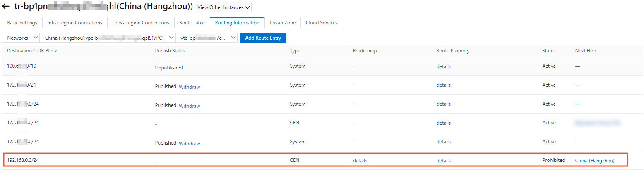Expand the Networks dropdown
The height and width of the screenshot is (173, 644).
(x=21, y=38)
